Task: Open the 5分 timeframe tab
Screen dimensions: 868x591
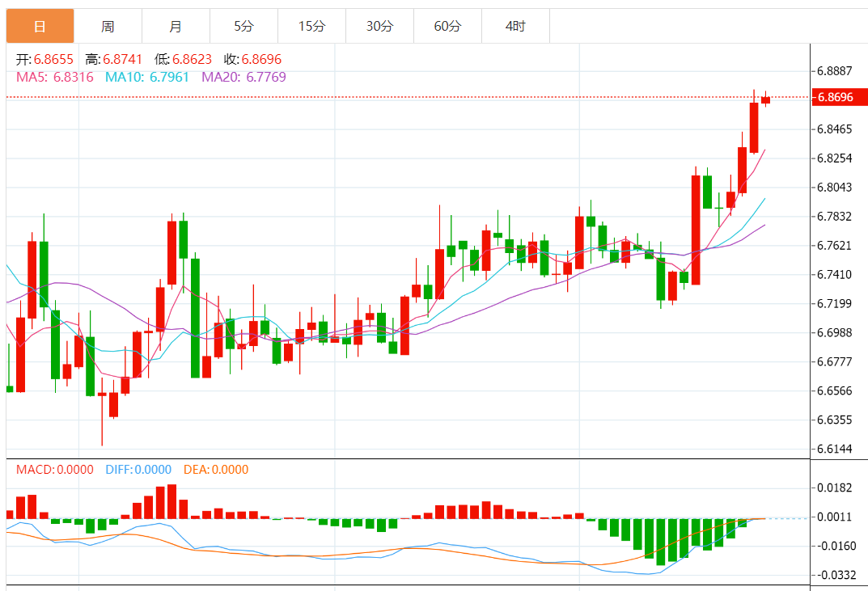Action: [x=243, y=26]
